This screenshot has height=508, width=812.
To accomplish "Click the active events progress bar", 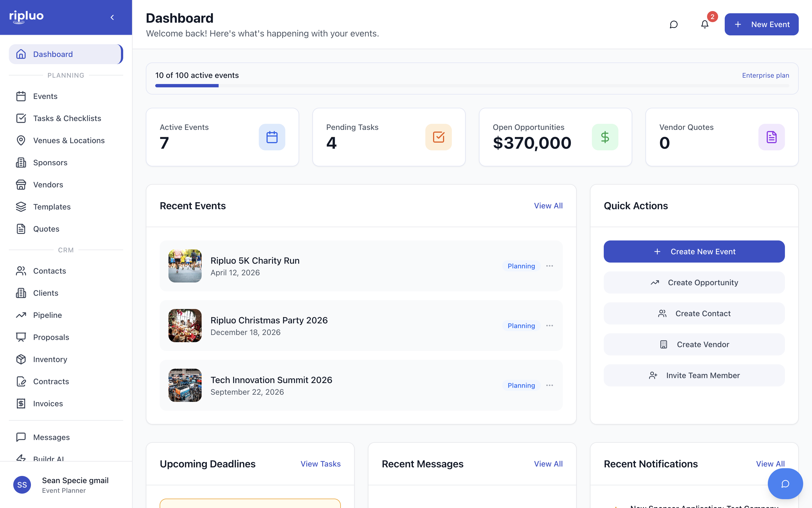I will [x=472, y=86].
